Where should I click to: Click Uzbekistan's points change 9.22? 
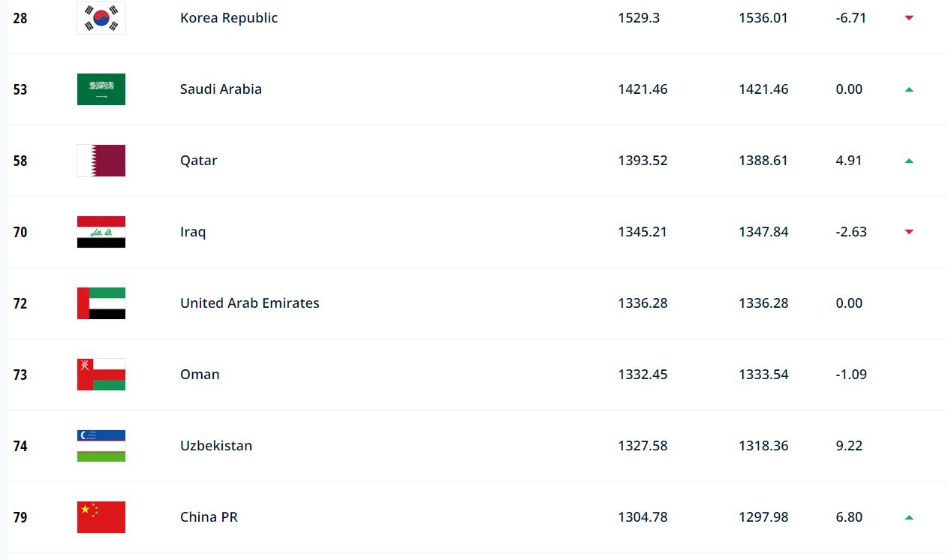click(x=849, y=446)
